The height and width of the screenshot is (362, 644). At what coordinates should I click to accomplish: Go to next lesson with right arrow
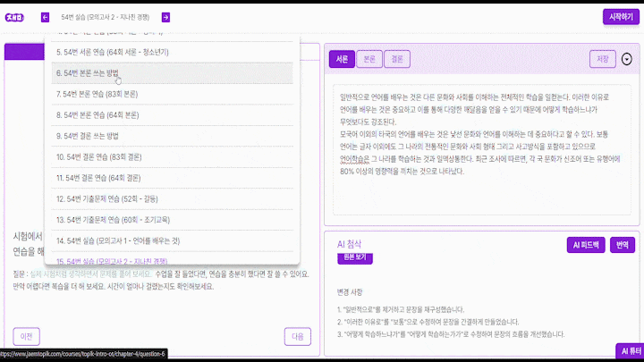165,17
